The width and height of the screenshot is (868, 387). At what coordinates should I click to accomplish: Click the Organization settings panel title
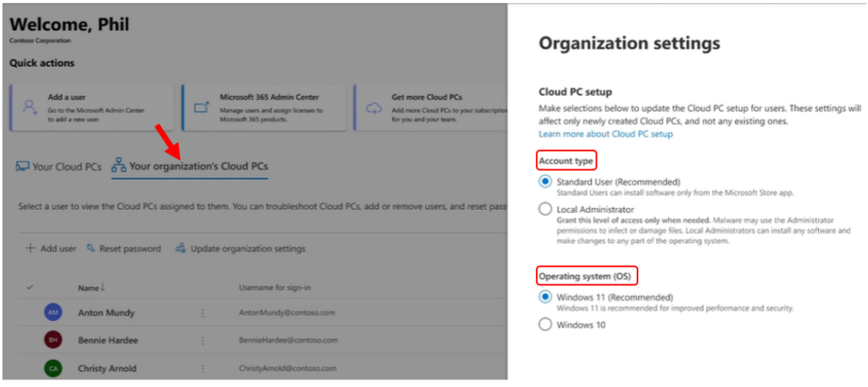[x=630, y=43]
